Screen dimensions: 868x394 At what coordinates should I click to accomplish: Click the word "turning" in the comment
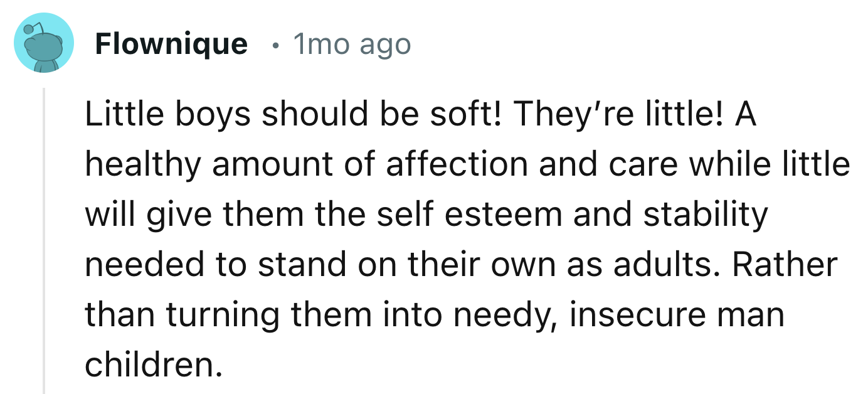(223, 314)
